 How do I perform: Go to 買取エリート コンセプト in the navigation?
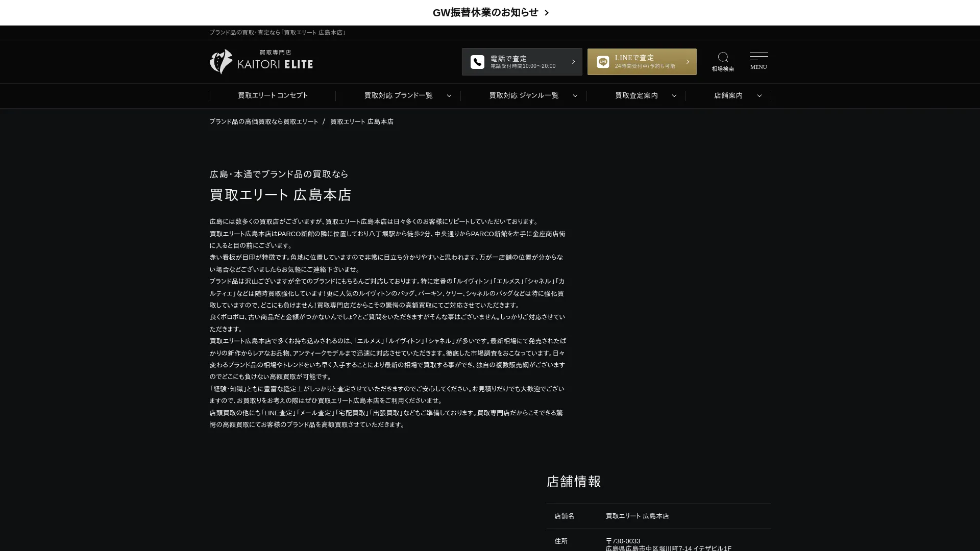273,95
